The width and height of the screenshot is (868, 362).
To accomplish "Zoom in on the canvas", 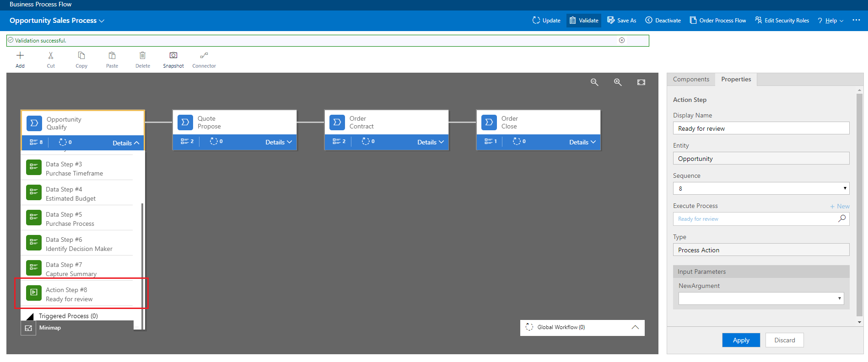I will [x=618, y=82].
